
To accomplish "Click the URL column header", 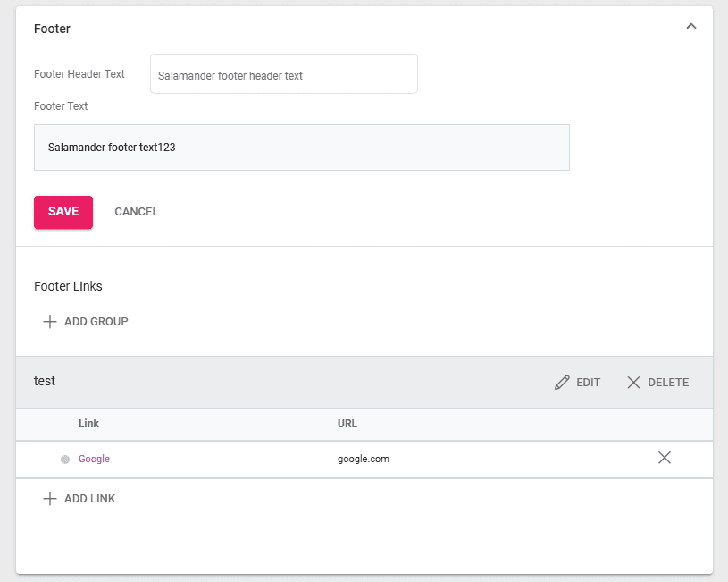I will coord(347,424).
